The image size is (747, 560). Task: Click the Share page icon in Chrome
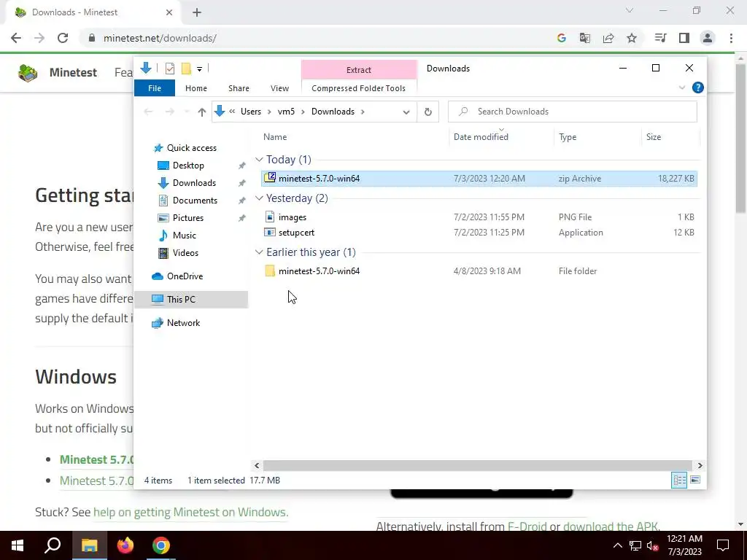pyautogui.click(x=608, y=38)
